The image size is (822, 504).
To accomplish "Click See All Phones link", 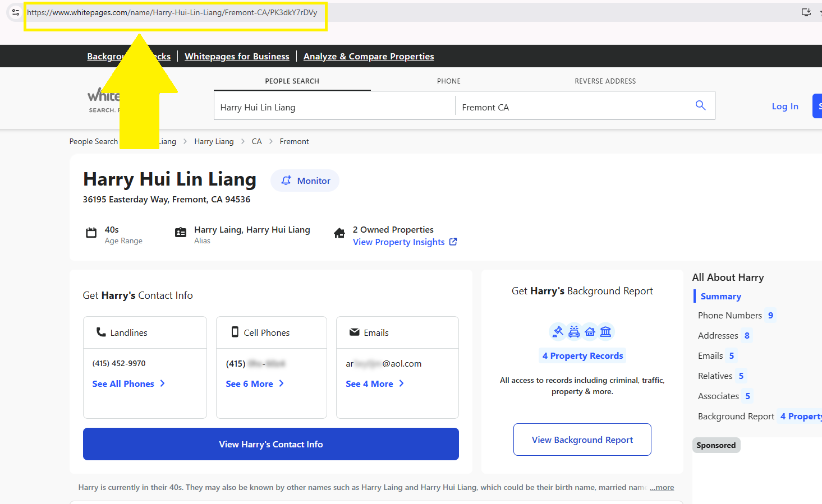I will [123, 383].
